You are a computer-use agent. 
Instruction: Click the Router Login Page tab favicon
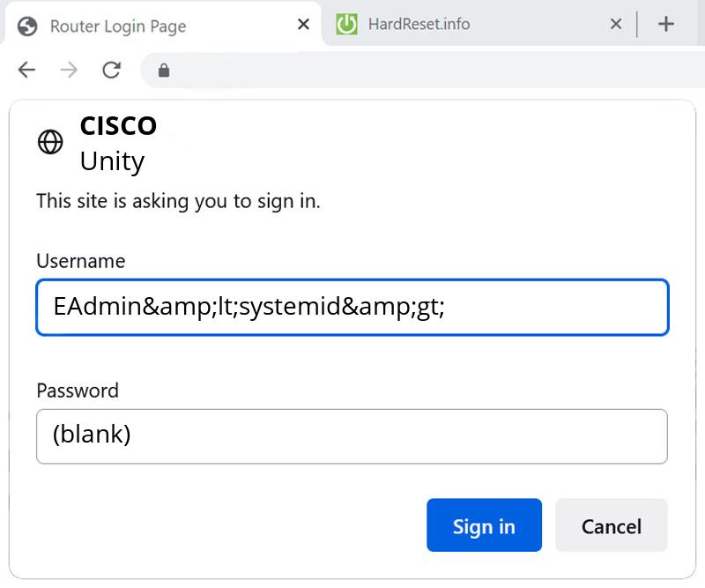[26, 26]
